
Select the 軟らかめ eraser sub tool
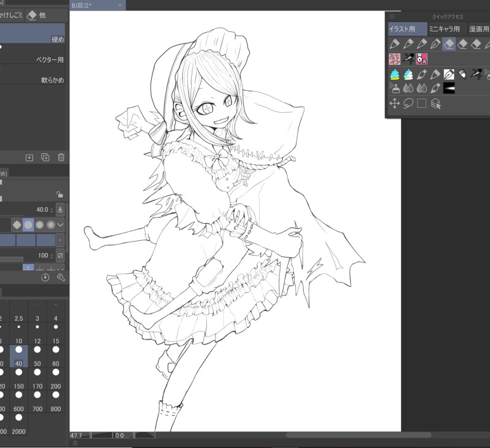pyautogui.click(x=32, y=74)
